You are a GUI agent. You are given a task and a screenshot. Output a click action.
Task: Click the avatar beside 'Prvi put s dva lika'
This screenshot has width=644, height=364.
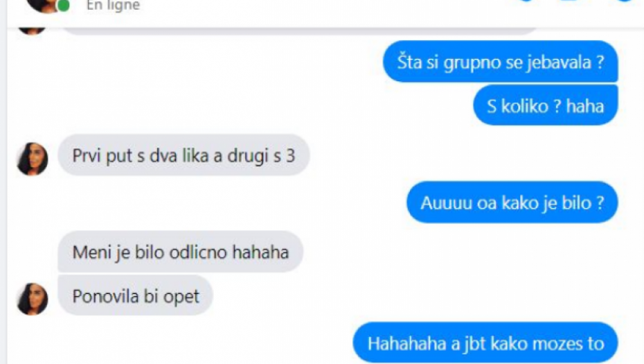point(33,159)
